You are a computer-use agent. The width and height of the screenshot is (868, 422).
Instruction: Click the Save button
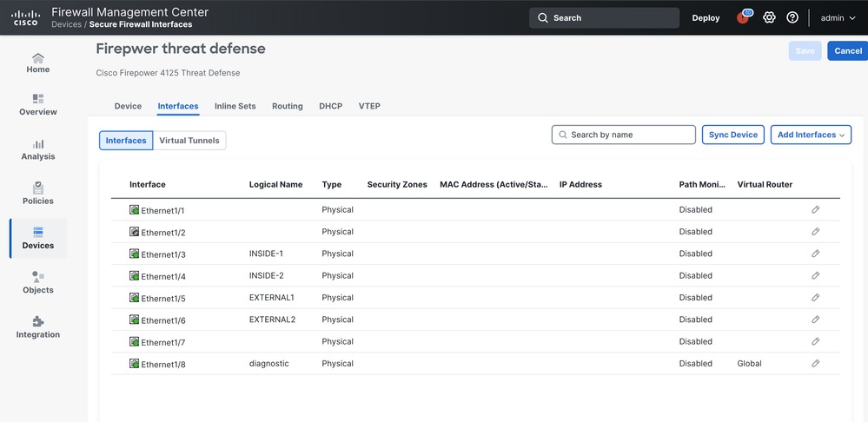805,51
